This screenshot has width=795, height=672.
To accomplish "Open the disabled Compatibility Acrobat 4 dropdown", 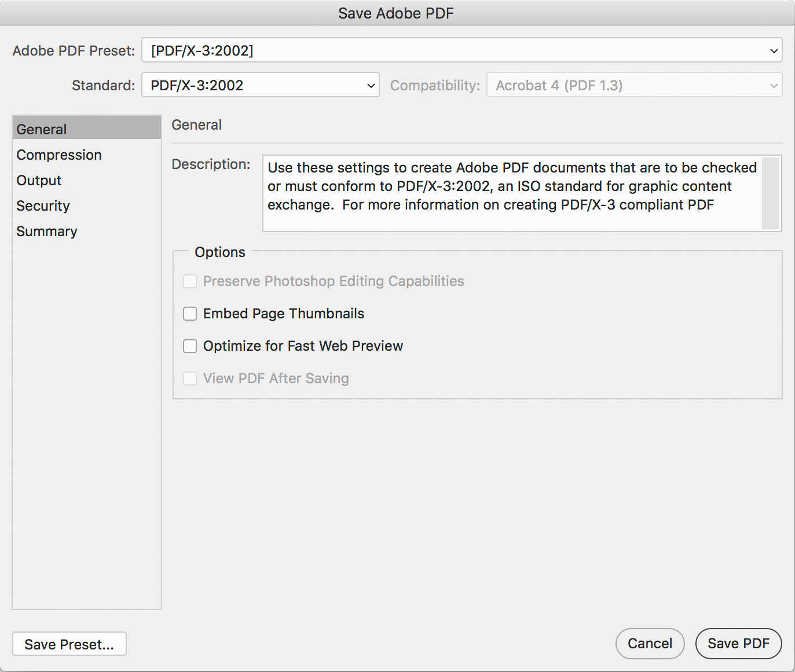I will pos(634,85).
